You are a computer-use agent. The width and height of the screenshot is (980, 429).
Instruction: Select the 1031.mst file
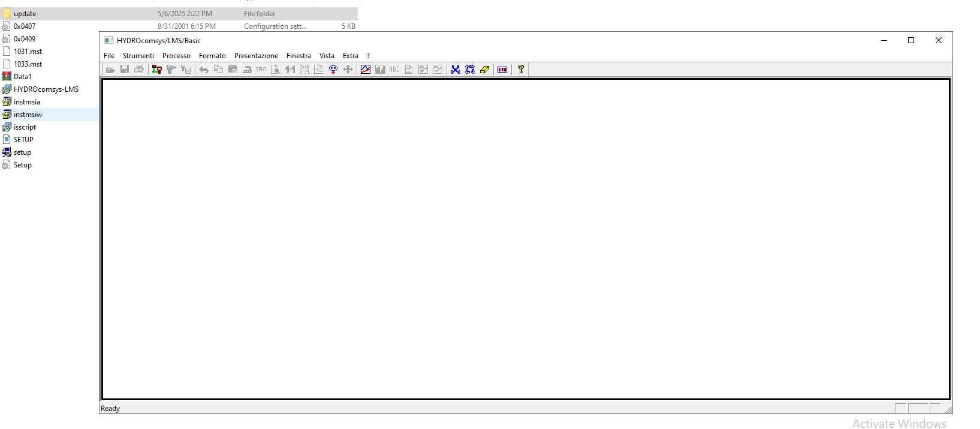[28, 52]
